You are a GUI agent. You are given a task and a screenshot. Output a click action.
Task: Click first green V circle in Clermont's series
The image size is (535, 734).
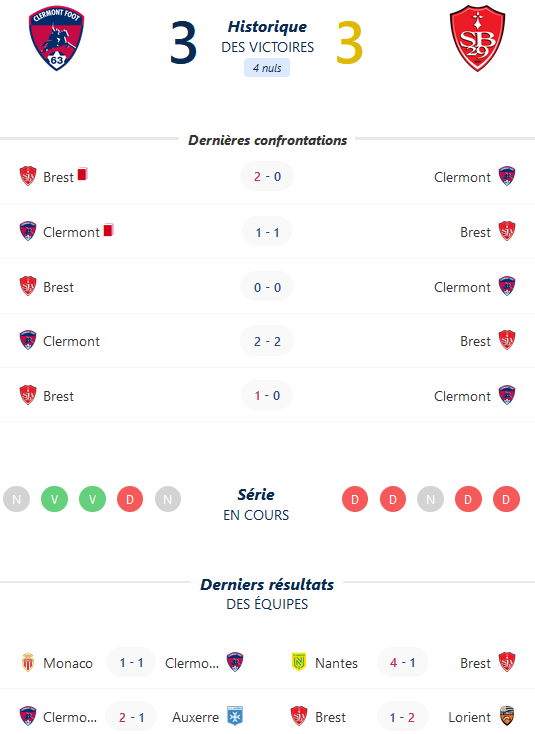pos(54,499)
